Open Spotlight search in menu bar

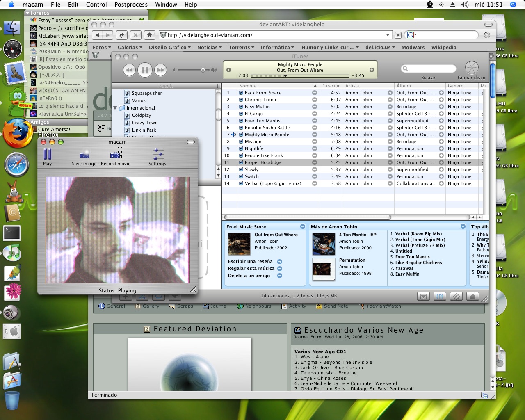click(x=513, y=5)
